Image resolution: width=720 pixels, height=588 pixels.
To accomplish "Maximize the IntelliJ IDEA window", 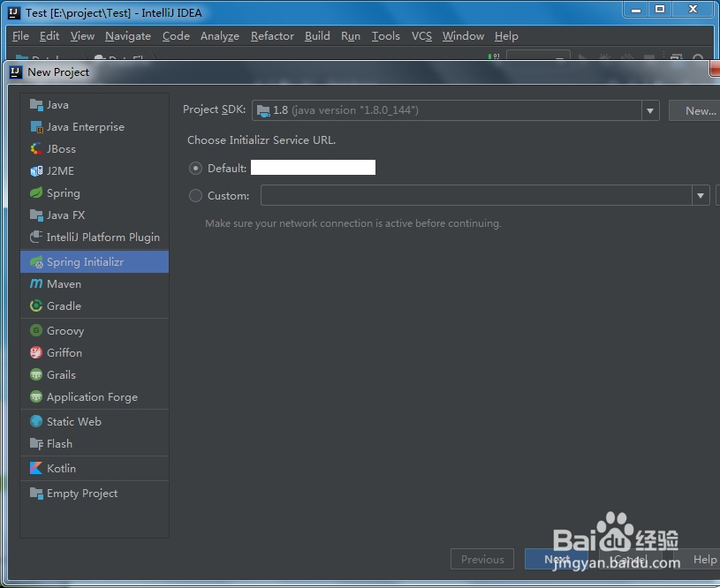I will 660,9.
